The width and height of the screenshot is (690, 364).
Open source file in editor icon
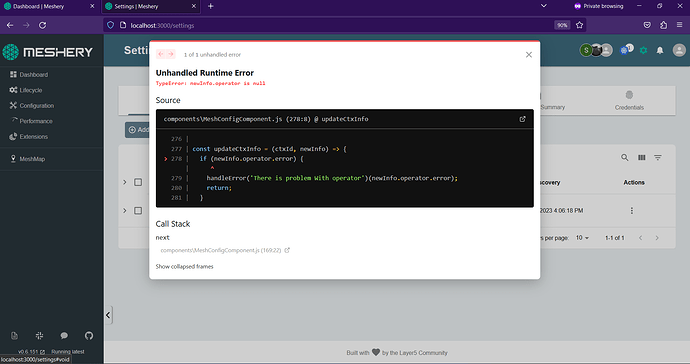522,119
